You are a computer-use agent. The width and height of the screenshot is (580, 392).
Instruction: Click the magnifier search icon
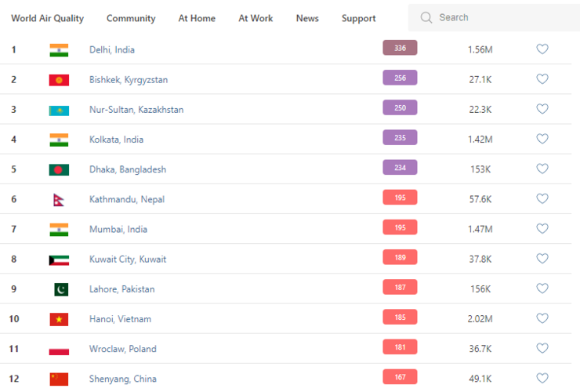[426, 17]
